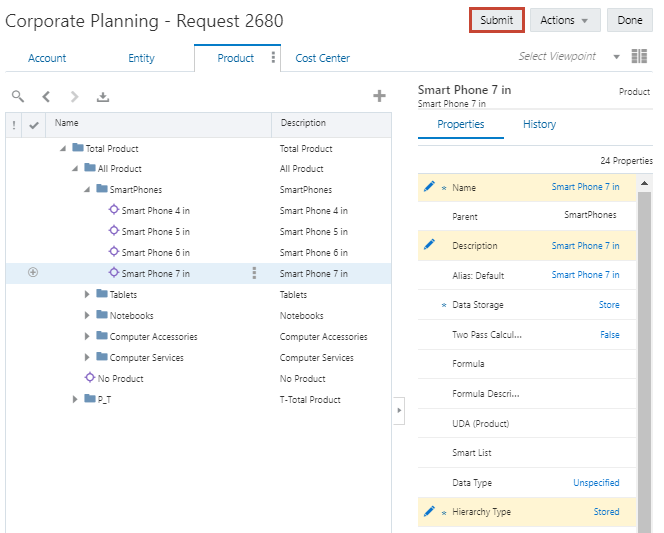Screen dimensions: 664x533
Task: Open Smart Phone 7 in row menu
Action: 254,273
